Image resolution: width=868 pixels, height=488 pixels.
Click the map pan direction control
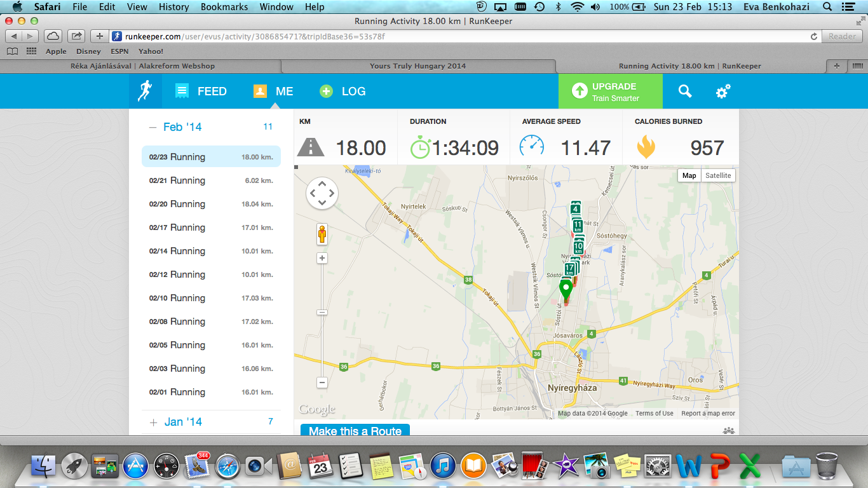322,193
